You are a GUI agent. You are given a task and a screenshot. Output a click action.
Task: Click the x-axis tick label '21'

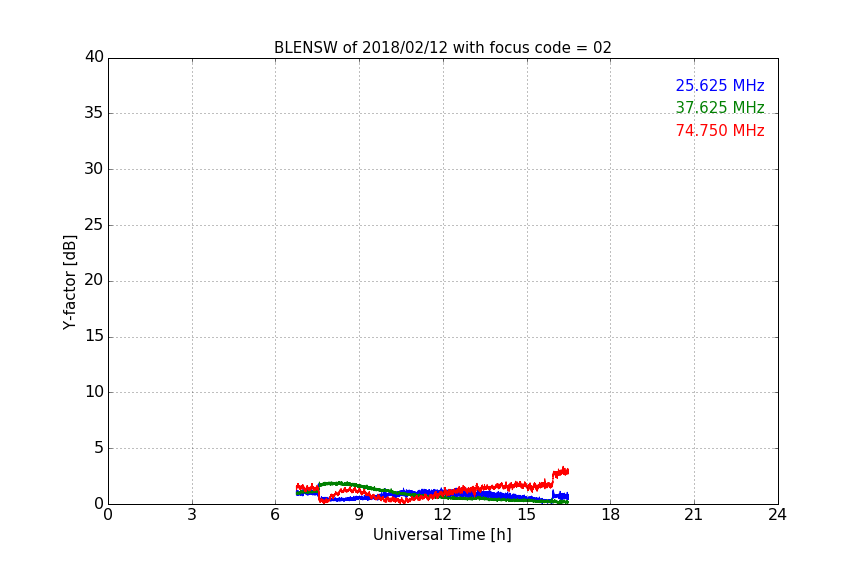[x=694, y=515]
